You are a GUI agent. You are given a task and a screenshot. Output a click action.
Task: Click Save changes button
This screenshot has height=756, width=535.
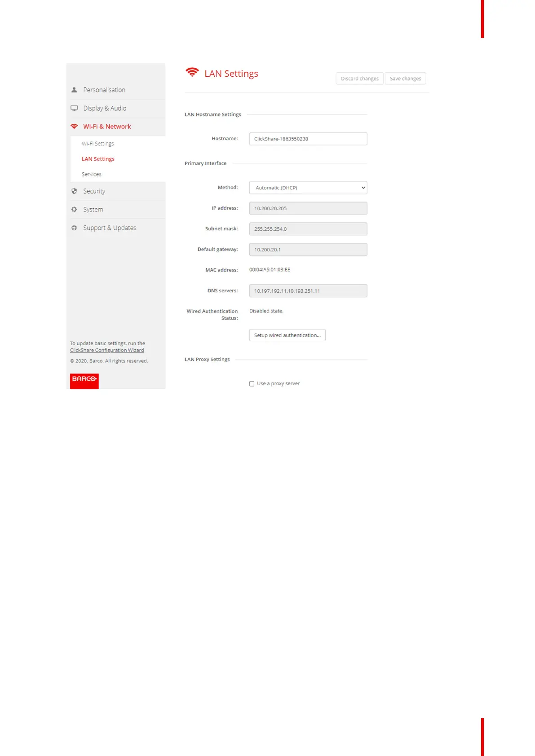point(406,79)
